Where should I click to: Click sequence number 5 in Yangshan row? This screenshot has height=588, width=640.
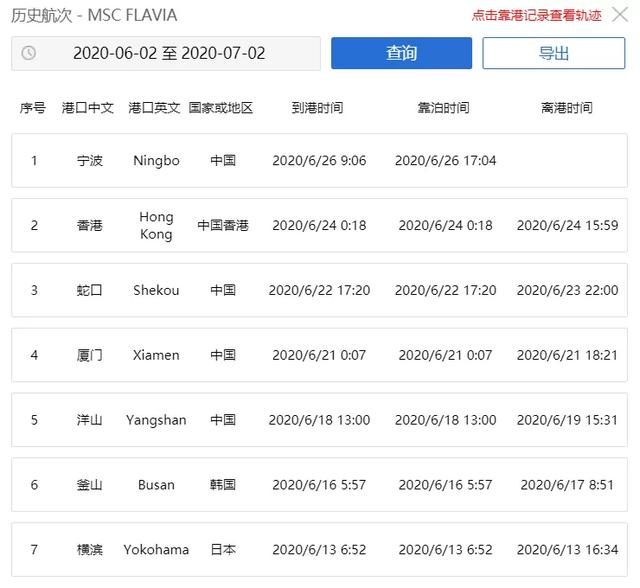click(34, 420)
